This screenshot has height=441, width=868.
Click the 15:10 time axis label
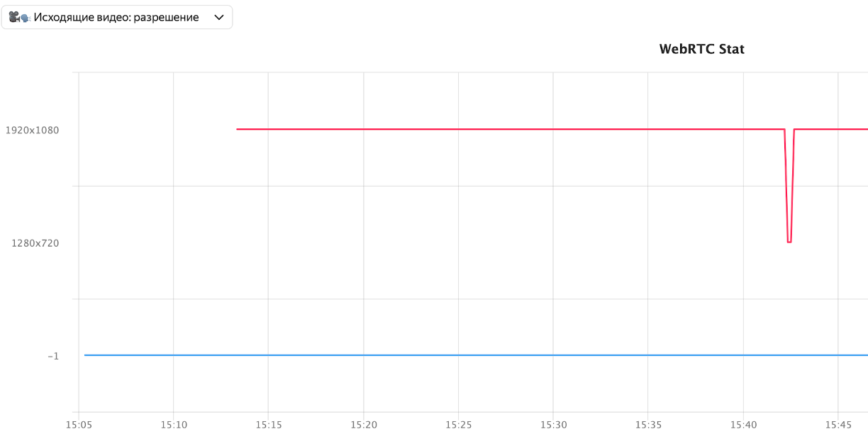173,425
